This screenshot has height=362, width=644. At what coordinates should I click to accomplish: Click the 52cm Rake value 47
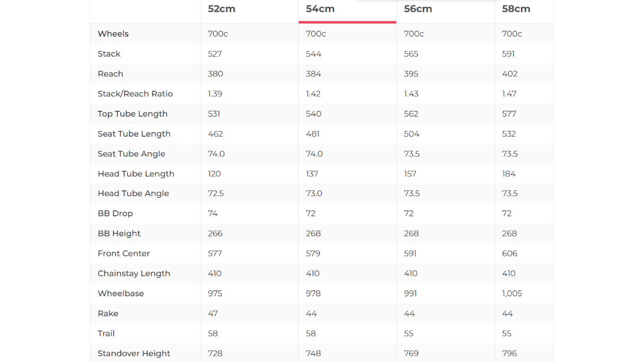[x=213, y=314]
